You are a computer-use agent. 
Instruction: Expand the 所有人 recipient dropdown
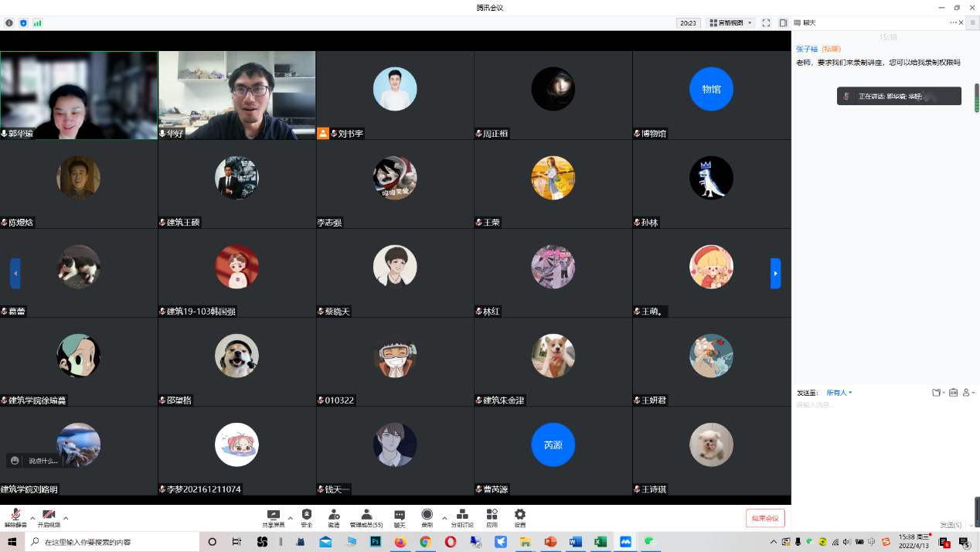(839, 393)
